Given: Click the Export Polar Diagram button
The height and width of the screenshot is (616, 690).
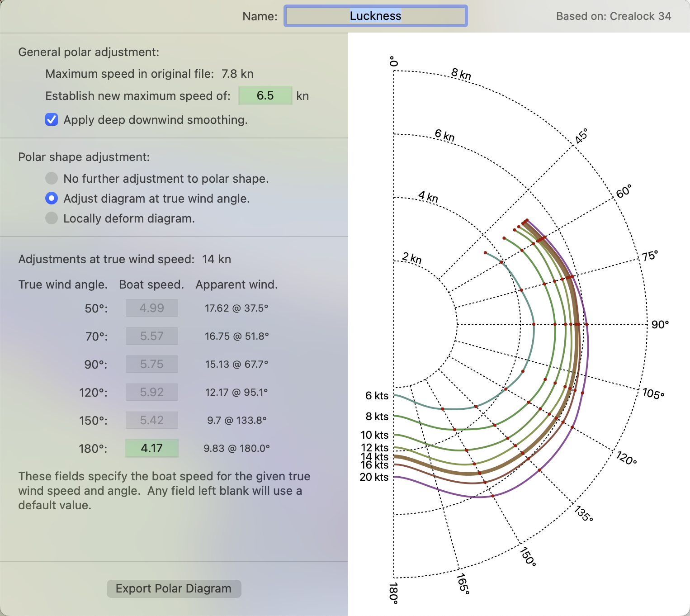Looking at the screenshot, I should (174, 588).
